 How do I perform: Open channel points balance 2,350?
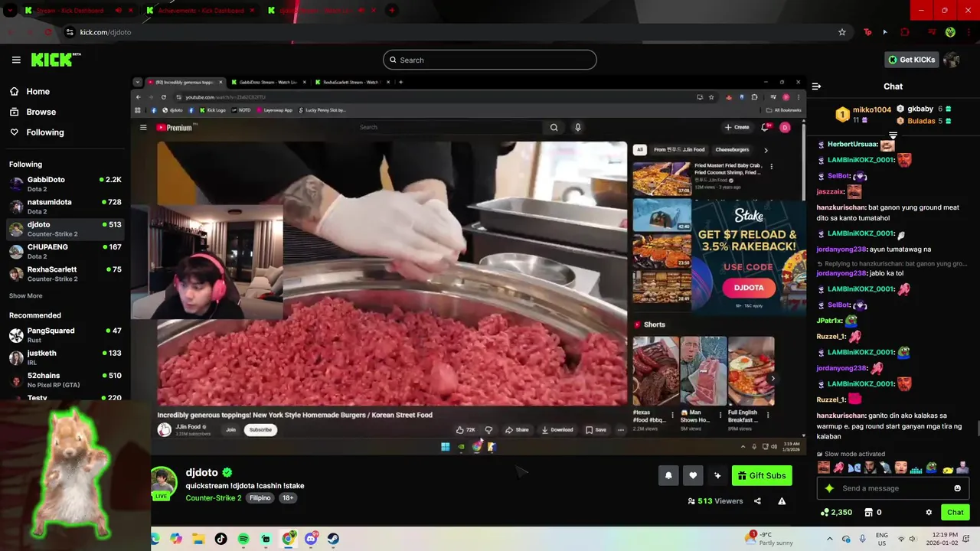click(836, 512)
